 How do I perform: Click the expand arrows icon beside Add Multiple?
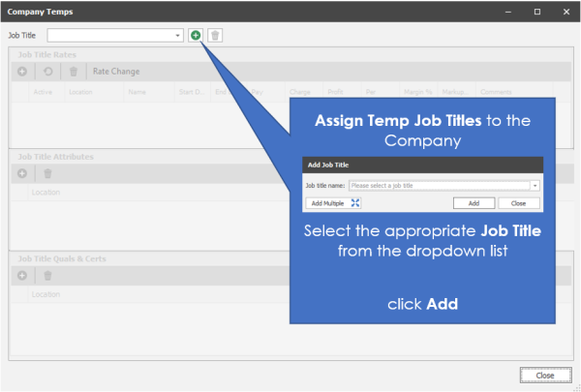[355, 203]
